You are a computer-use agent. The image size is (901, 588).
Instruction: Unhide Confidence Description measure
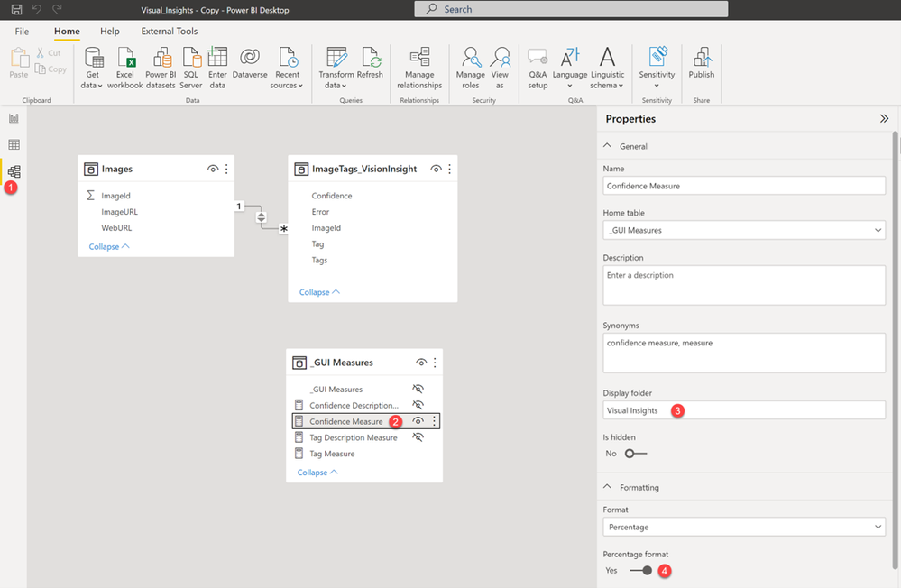418,405
